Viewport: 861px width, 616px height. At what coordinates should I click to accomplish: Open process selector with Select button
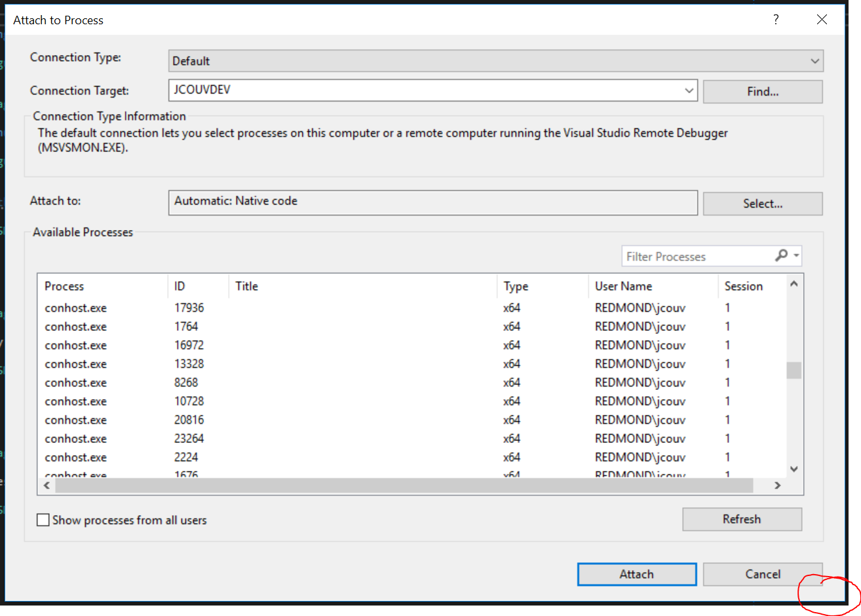click(x=762, y=203)
